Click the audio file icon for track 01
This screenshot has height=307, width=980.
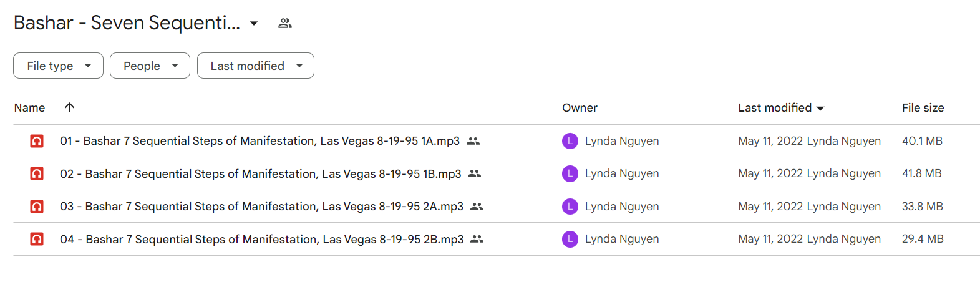(x=37, y=141)
